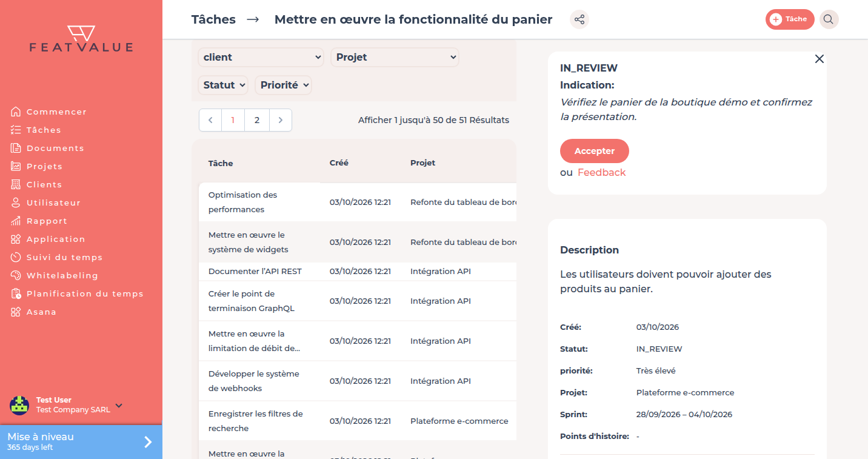
Task: Click the Mise à niveau banner
Action: (81, 442)
